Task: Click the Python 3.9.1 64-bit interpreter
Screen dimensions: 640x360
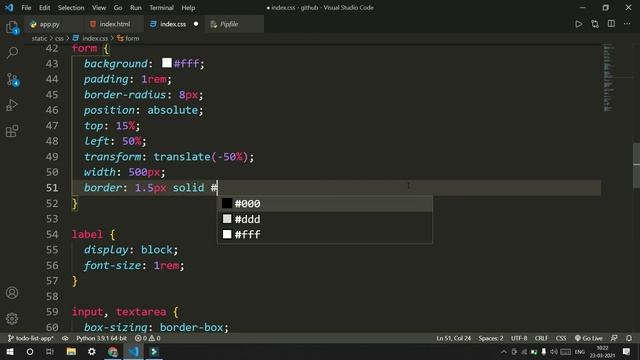Action: point(101,338)
